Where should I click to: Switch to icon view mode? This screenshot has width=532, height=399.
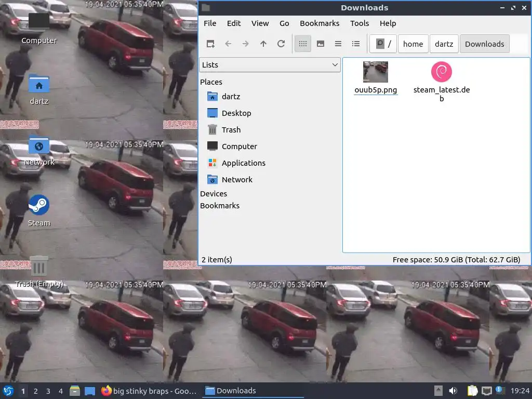click(303, 44)
